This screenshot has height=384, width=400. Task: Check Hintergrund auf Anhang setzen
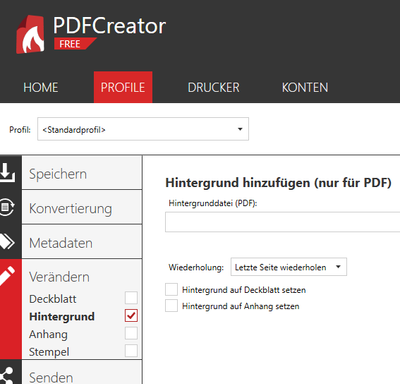tap(171, 306)
